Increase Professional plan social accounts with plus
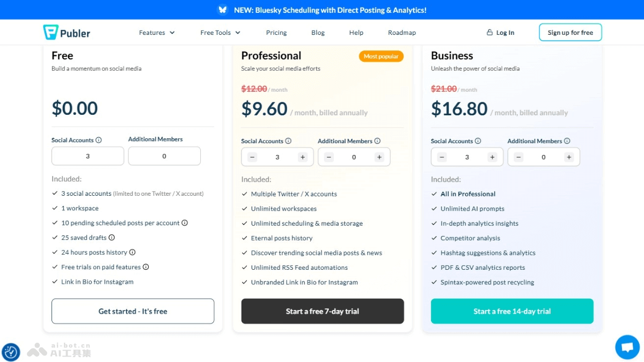Viewport: 644px width, 362px height. point(303,157)
